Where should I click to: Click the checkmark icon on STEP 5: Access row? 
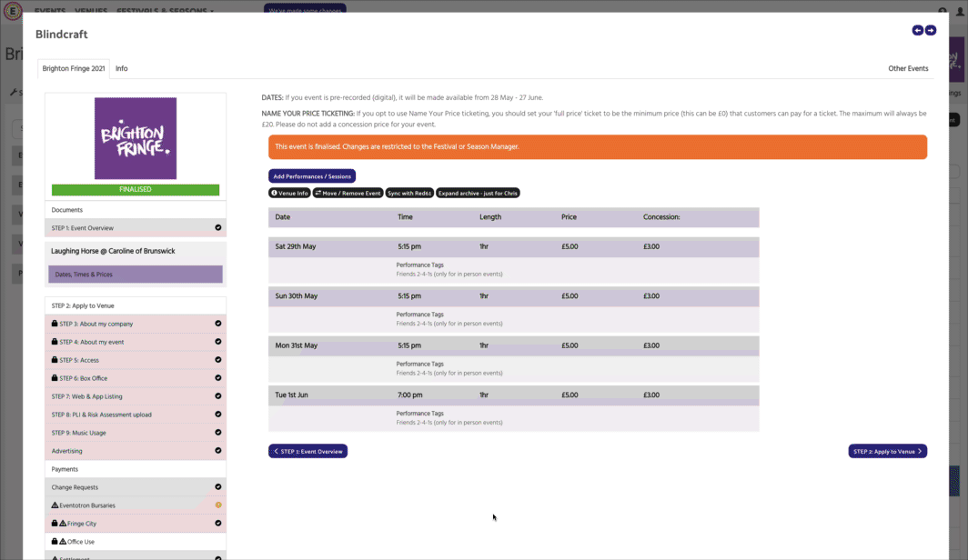pos(218,360)
